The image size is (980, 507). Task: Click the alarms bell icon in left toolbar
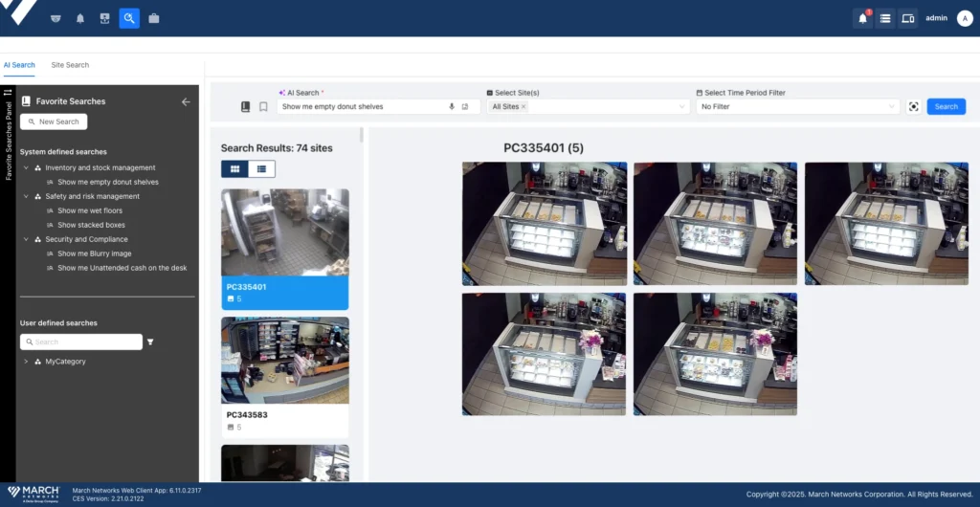tap(80, 18)
